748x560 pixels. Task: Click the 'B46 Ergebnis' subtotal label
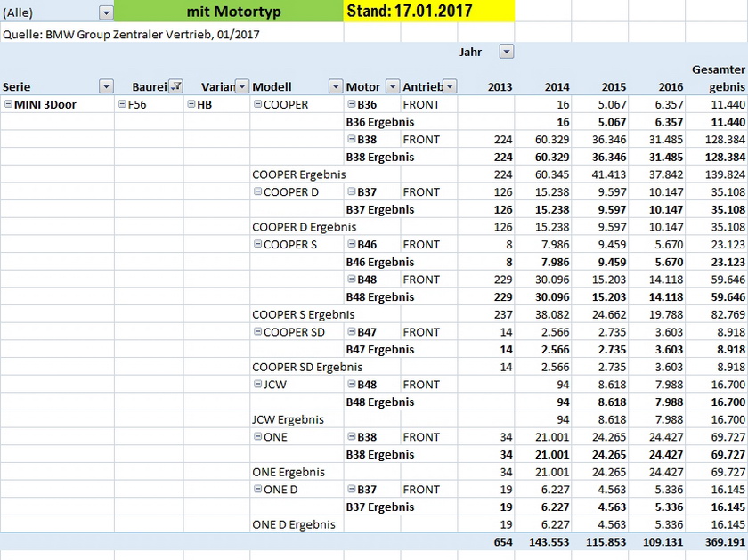380,262
